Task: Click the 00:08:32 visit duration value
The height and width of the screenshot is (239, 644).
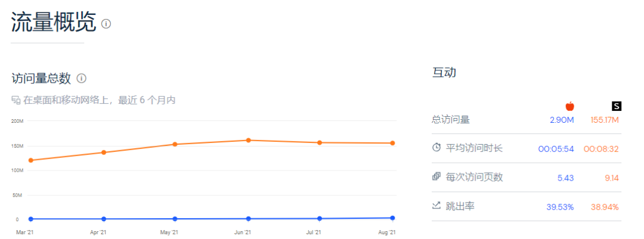Action: point(601,148)
